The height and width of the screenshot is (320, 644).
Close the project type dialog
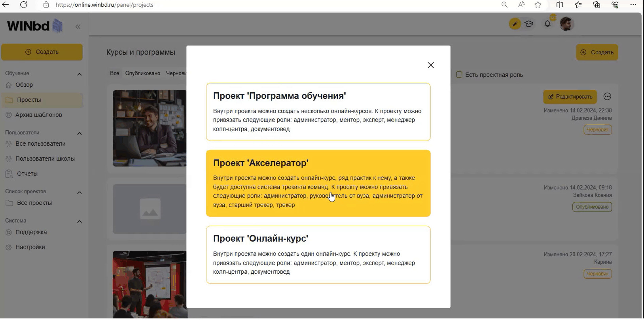pos(430,65)
